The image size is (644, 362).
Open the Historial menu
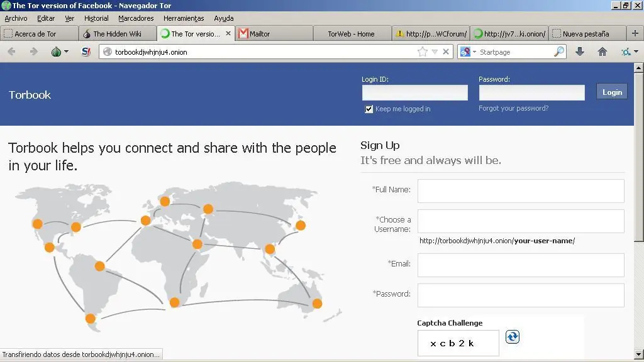96,18
